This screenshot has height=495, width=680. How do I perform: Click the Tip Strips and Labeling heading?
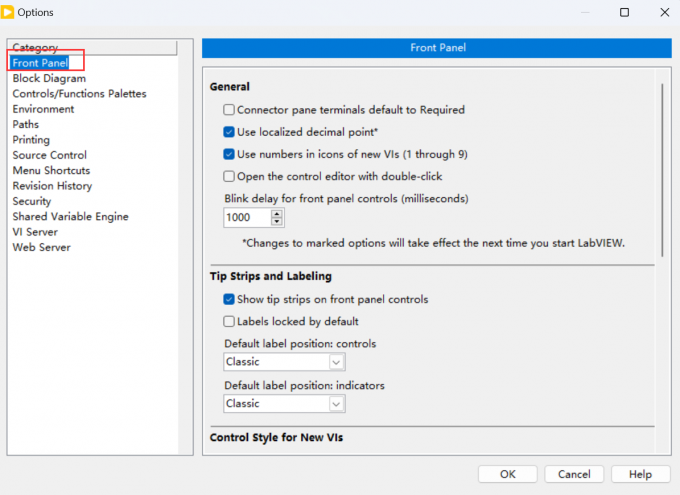tap(271, 276)
